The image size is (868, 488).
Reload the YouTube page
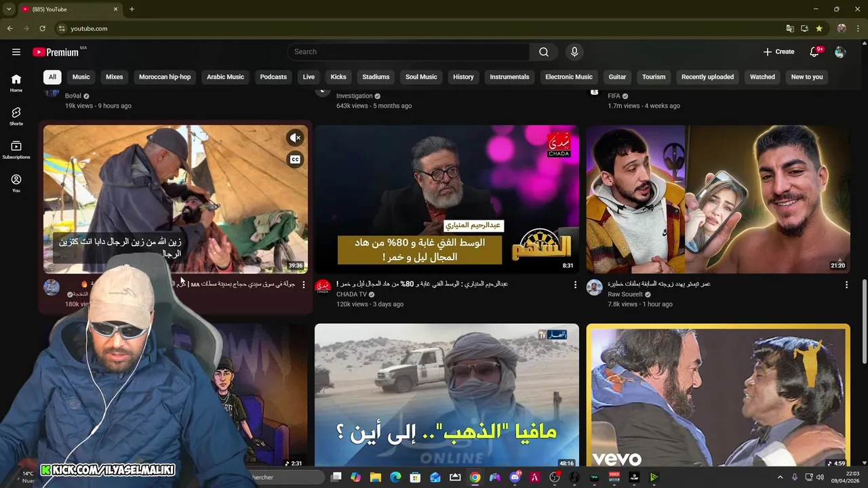42,28
